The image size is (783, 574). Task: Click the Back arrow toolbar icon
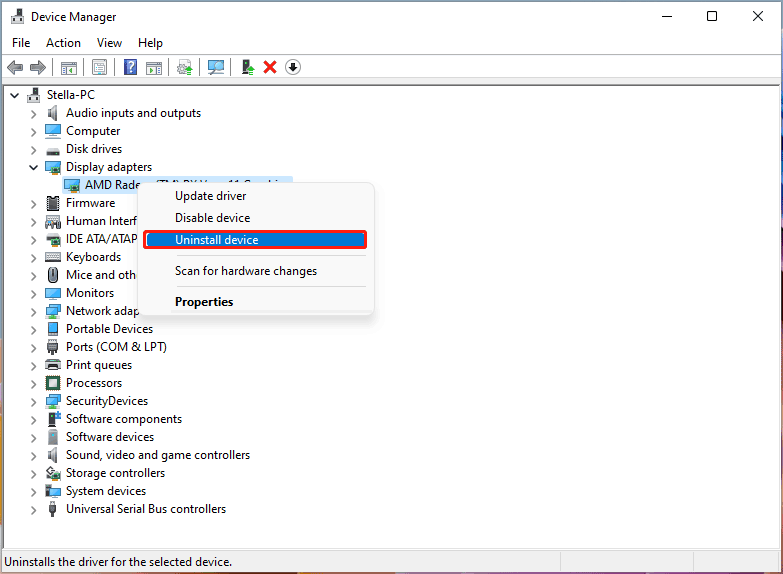tap(15, 67)
